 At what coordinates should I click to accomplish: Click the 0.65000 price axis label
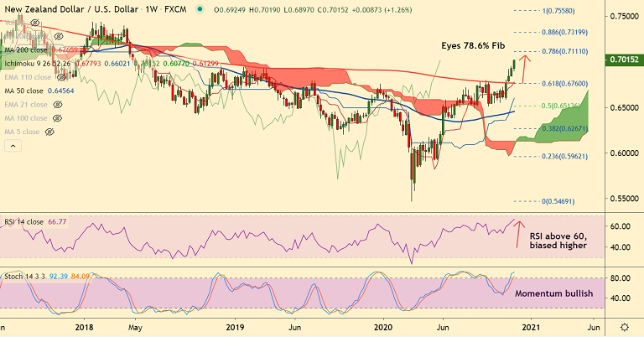(624, 107)
